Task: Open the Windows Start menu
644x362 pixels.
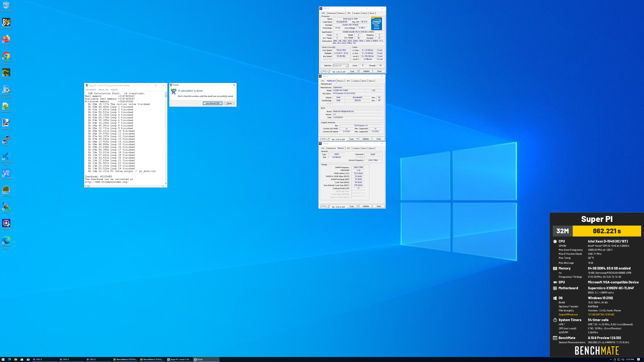Action: [3, 359]
